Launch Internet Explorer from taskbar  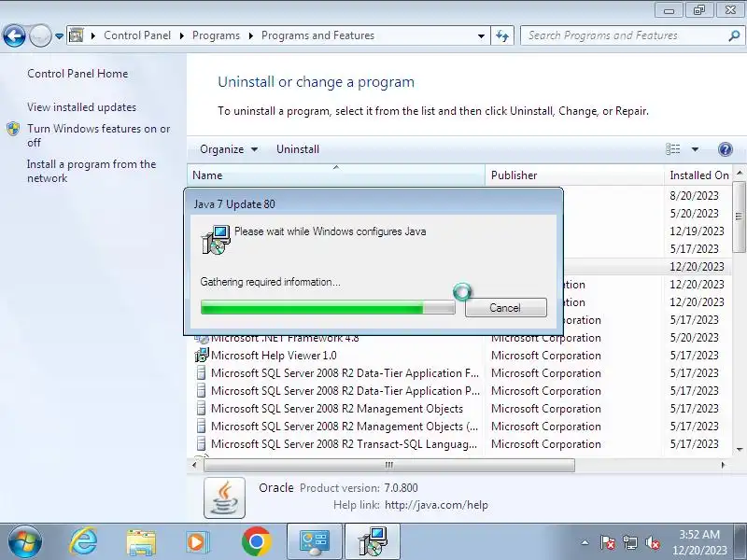tap(83, 542)
